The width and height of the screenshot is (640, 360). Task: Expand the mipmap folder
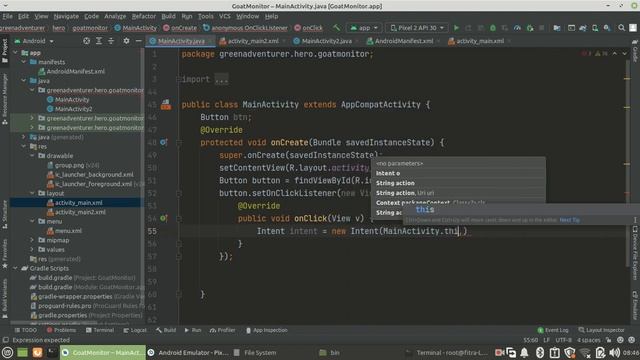32,240
